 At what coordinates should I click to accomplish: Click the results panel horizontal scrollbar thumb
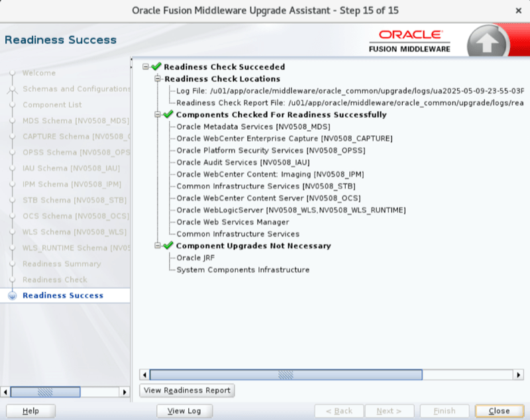[x=286, y=374]
